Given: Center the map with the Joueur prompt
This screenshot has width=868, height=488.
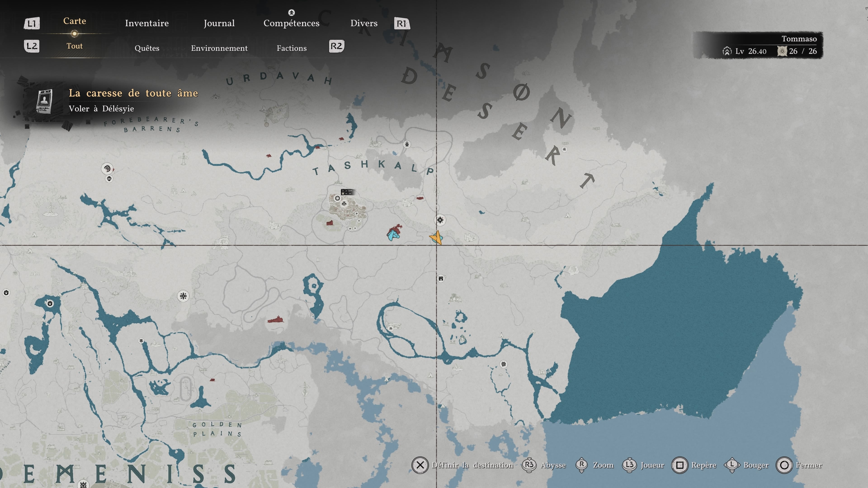Looking at the screenshot, I should point(652,465).
